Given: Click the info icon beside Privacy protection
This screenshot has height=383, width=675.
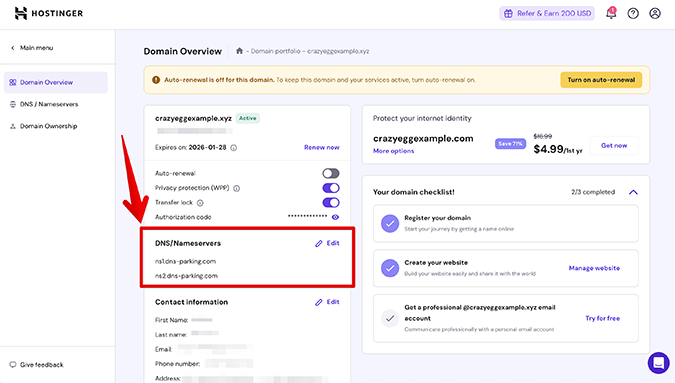Looking at the screenshot, I should (236, 188).
